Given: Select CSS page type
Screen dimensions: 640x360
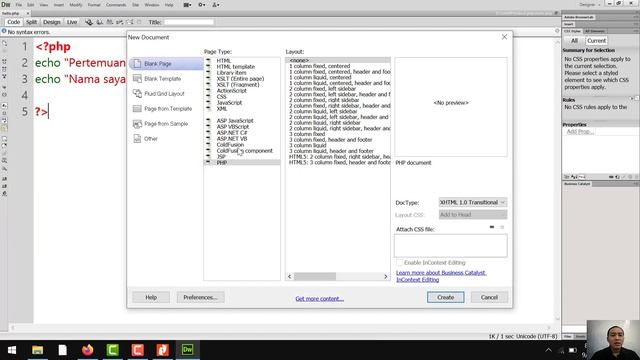Looking at the screenshot, I should 221,97.
